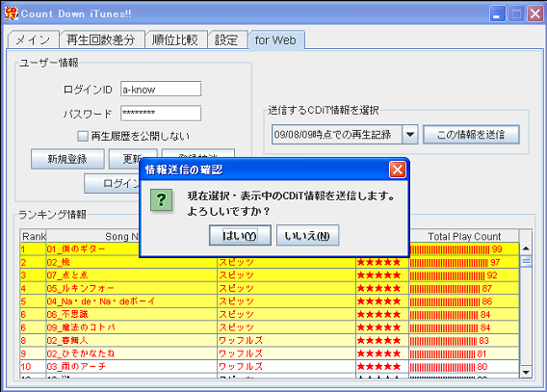547x392 pixels.
Task: Click the この情報を送信 button
Action: [471, 135]
